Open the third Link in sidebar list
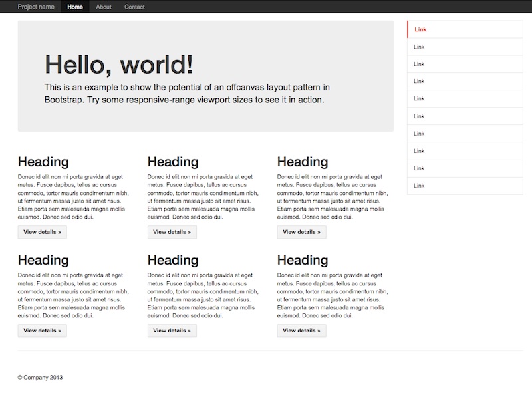The height and width of the screenshot is (399, 532). coord(464,64)
